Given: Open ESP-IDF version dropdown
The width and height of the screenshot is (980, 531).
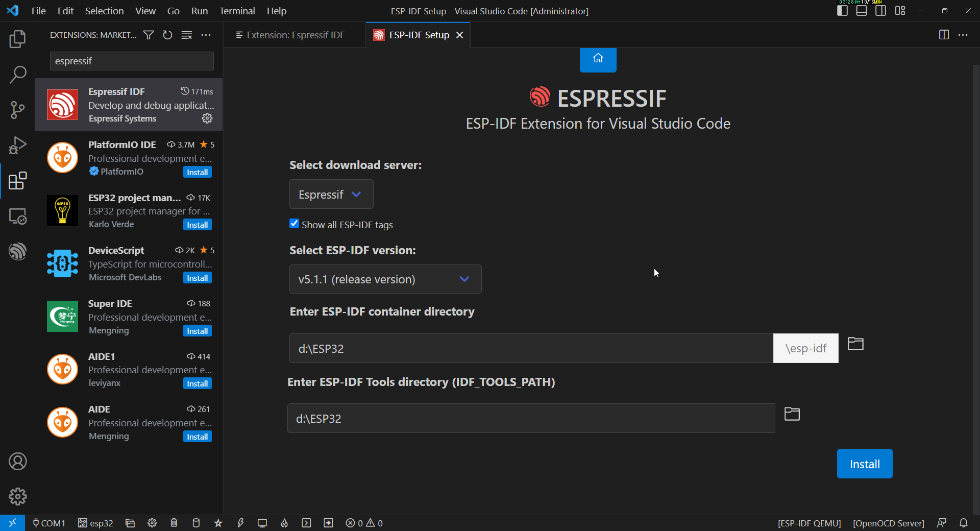Looking at the screenshot, I should coord(385,279).
